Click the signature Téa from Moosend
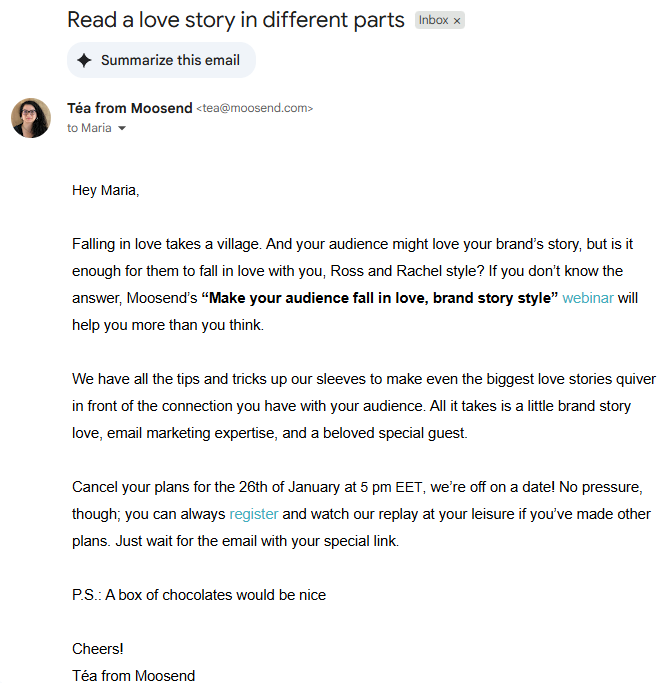Image resolution: width=665 pixels, height=683 pixels. (133, 675)
